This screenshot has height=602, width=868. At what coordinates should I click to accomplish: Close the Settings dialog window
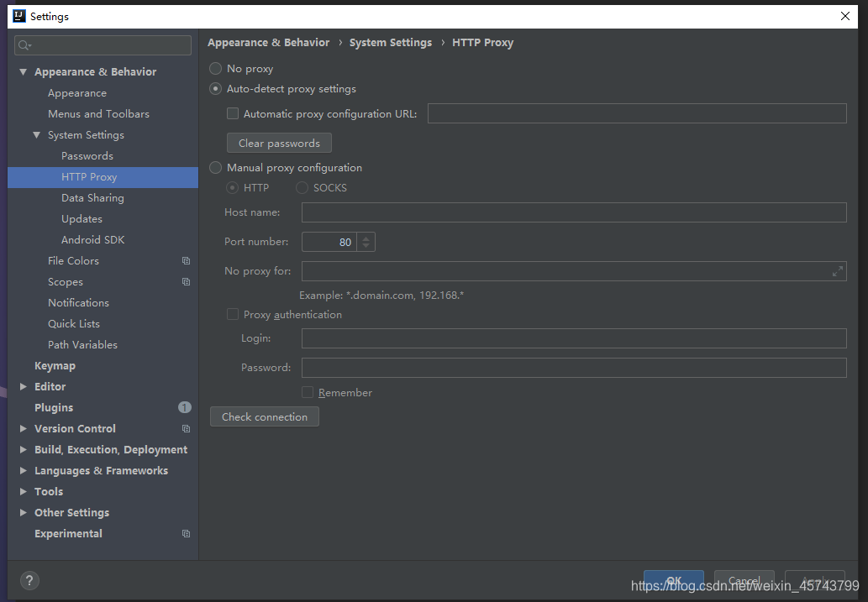[845, 16]
